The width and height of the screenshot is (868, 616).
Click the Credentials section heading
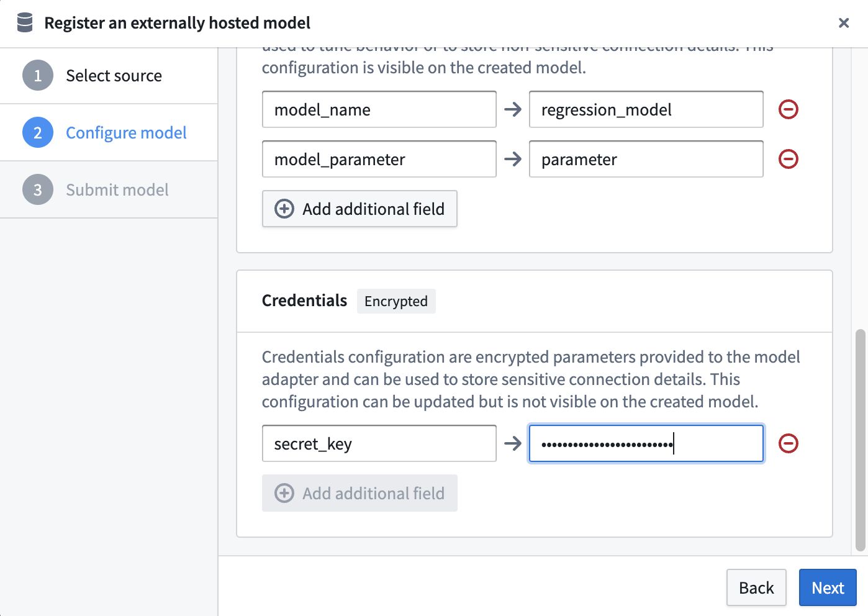click(x=304, y=301)
